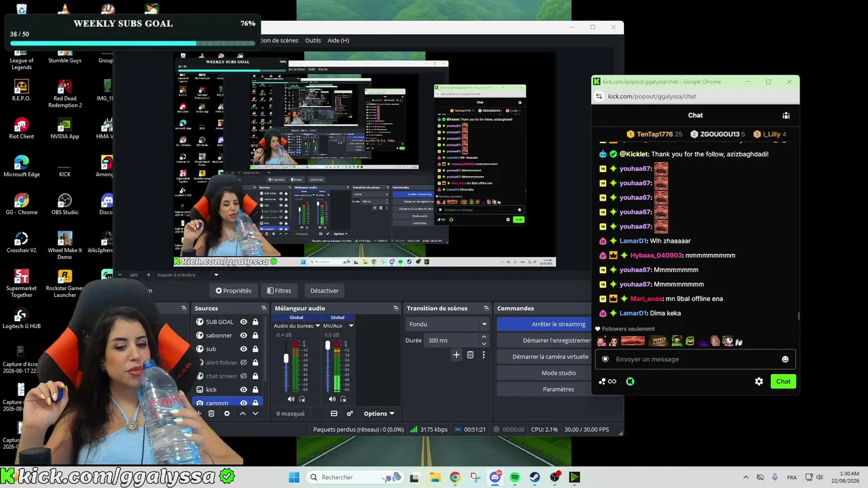
Task: Toggle visibility of sub source
Action: (x=243, y=349)
